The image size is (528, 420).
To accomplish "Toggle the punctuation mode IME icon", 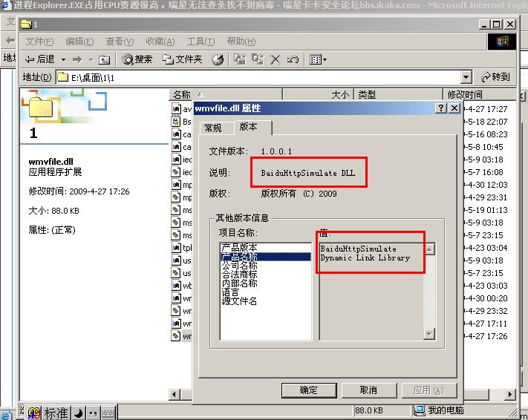I will (93, 413).
